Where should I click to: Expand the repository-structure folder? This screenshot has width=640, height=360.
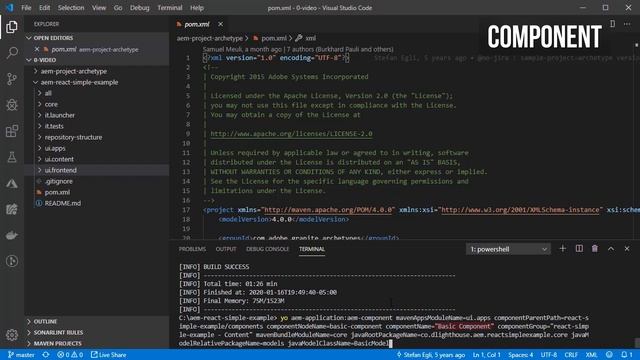pos(40,137)
